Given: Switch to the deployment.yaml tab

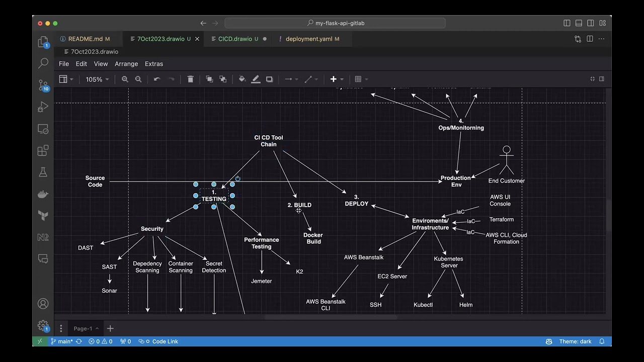Looking at the screenshot, I should [x=309, y=39].
